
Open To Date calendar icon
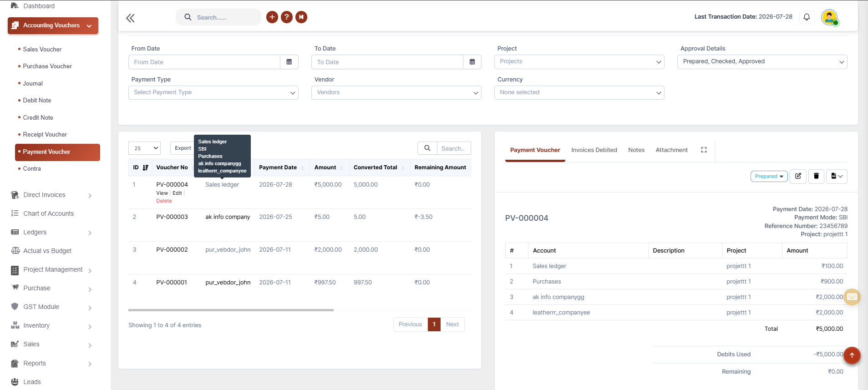click(472, 62)
